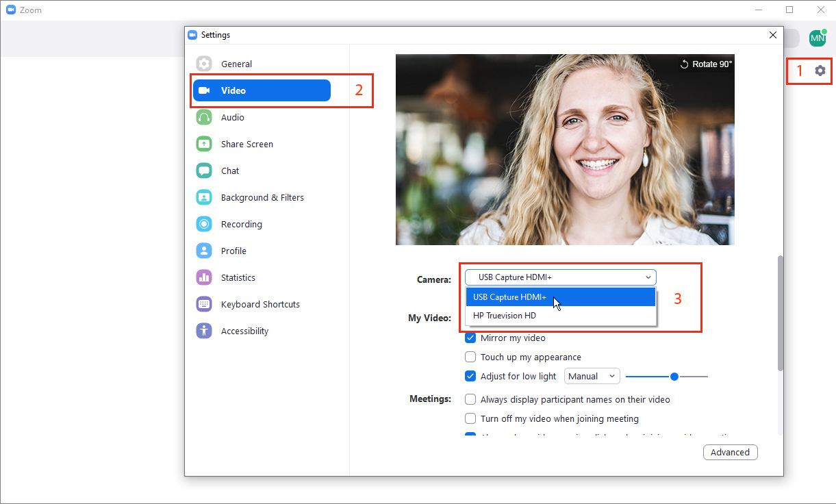This screenshot has width=836, height=504.
Task: Check Always display participant names option
Action: [470, 399]
